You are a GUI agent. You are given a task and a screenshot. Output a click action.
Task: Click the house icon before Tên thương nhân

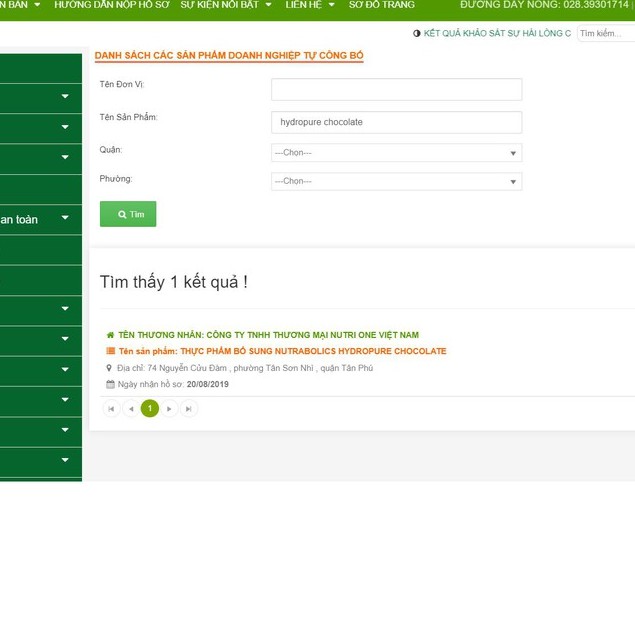[x=110, y=335]
